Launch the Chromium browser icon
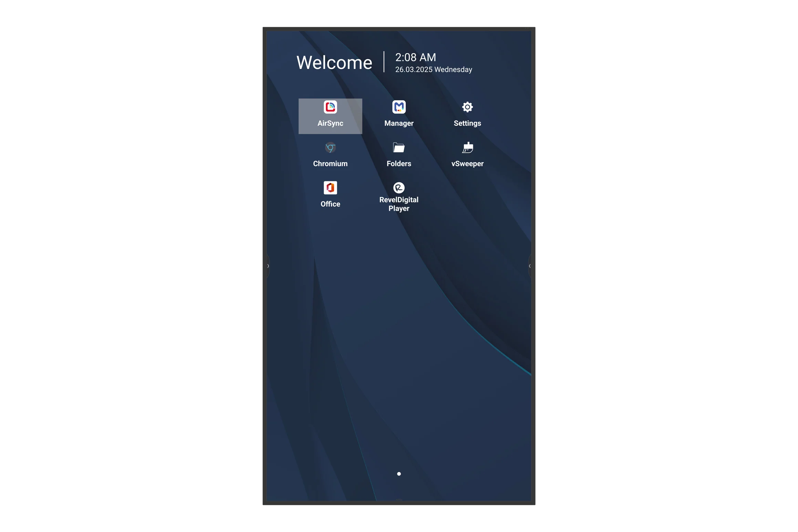This screenshot has height=532, width=798. pyautogui.click(x=330, y=148)
